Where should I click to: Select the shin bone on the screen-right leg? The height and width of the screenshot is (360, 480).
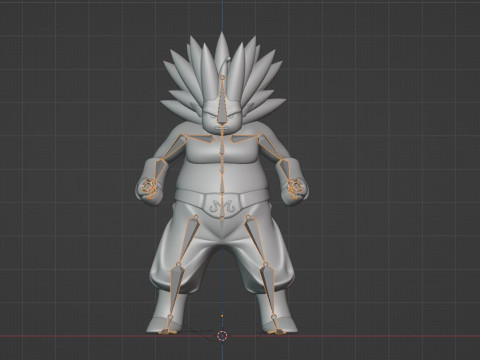tap(269, 289)
